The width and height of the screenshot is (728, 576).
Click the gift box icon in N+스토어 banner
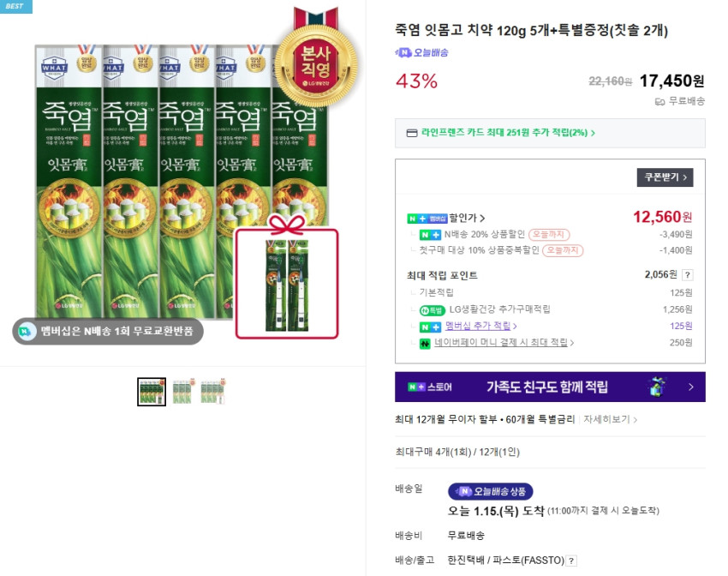(x=657, y=387)
